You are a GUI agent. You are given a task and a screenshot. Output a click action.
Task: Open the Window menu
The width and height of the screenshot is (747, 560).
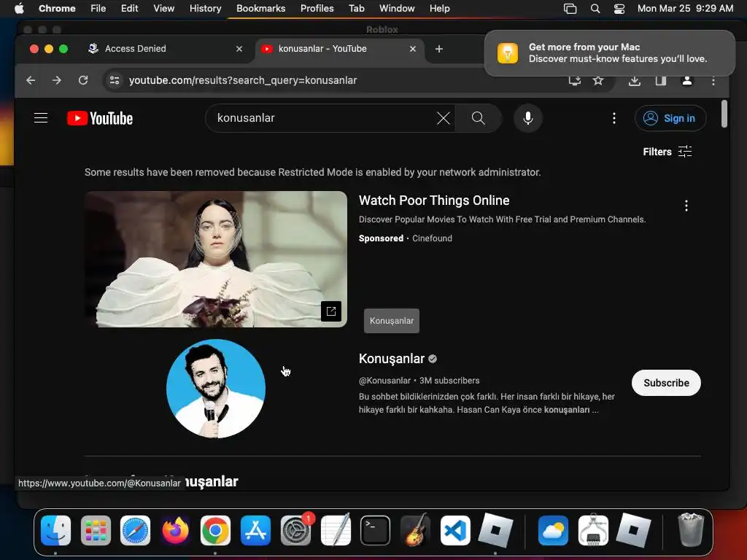[x=397, y=9]
